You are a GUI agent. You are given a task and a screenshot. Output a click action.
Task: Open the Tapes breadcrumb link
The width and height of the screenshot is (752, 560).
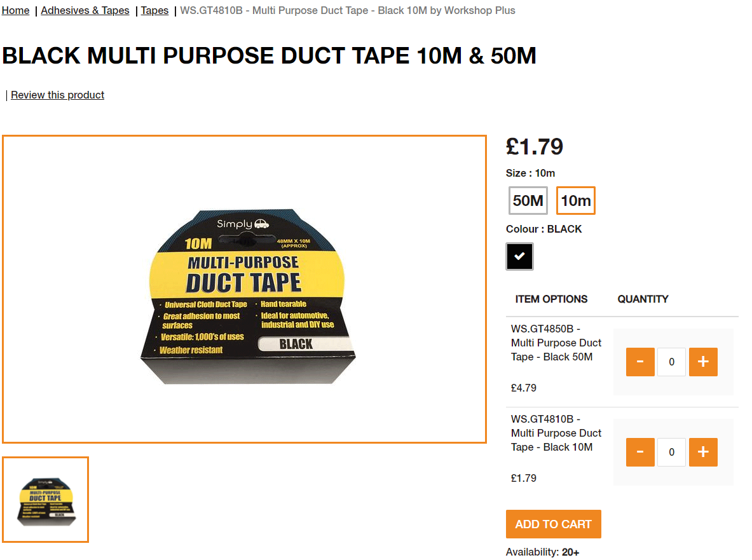tap(154, 11)
